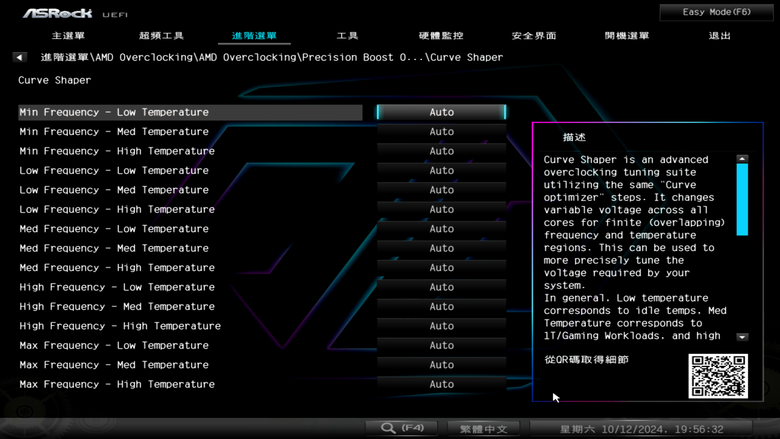Open the 開機選單 tab
The image size is (780, 439).
[627, 36]
